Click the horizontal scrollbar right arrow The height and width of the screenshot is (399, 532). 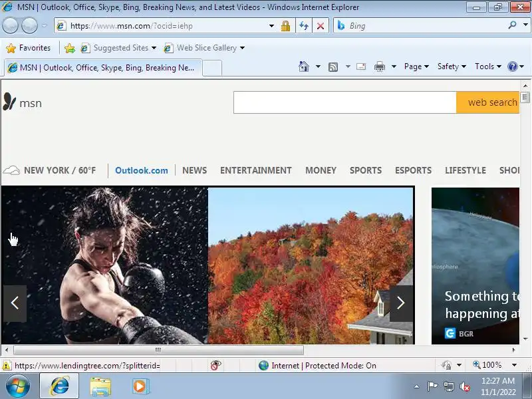pyautogui.click(x=513, y=350)
